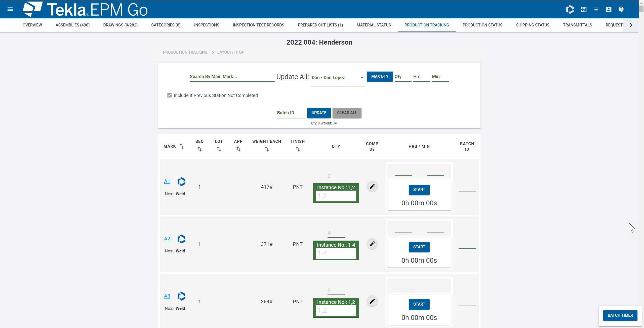This screenshot has height=328, width=644.
Task: Open the Material Status tab
Action: tap(374, 25)
